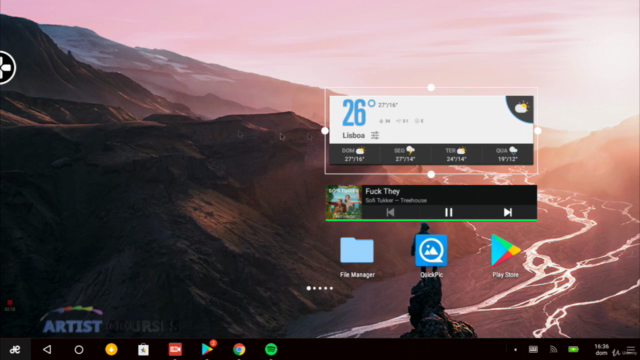Click the left resize handle of weather widget
640x360 pixels.
point(325,131)
